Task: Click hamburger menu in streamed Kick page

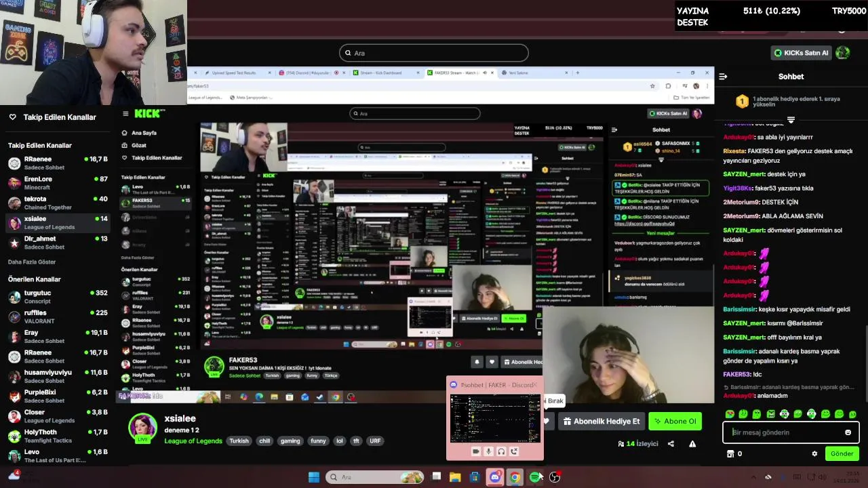Action: [125, 114]
